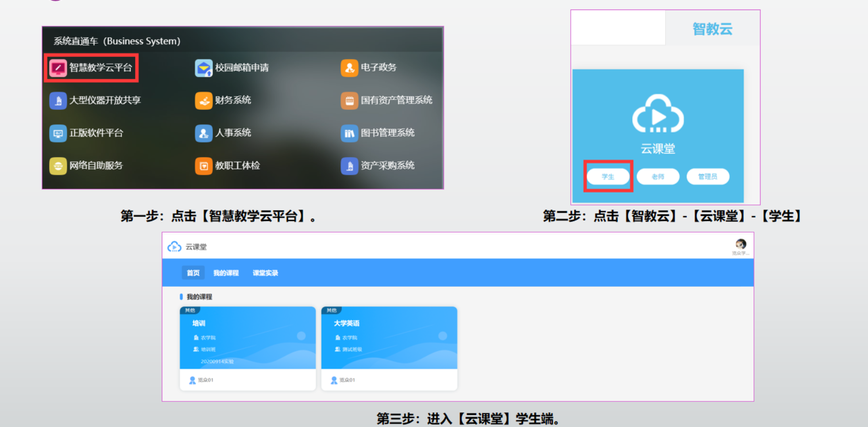The image size is (868, 427).
Task: Open the 正版软件平台 monitor icon
Action: 58,133
